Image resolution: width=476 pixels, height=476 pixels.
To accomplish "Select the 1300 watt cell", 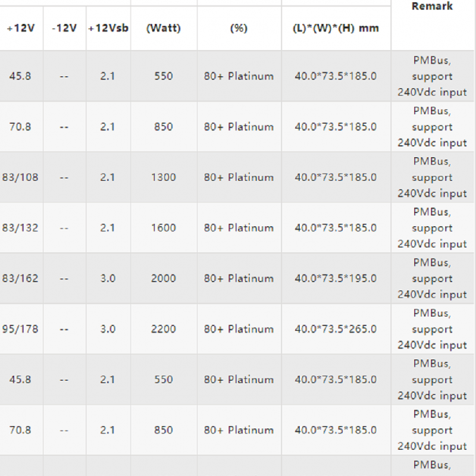I will 163,177.
